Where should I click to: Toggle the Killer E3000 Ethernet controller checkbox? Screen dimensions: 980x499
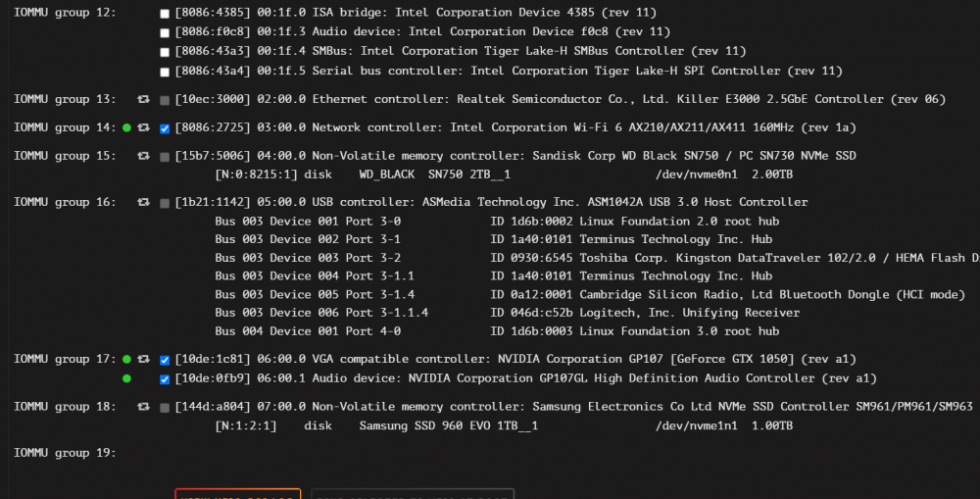pos(165,100)
